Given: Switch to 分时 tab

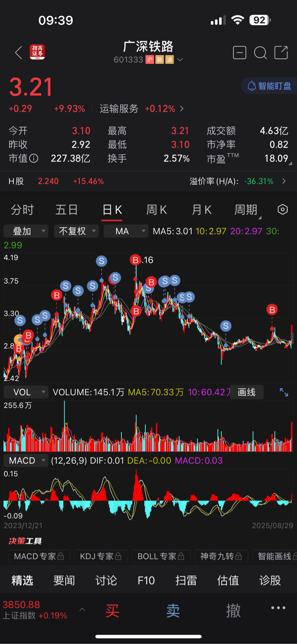Looking at the screenshot, I should (x=22, y=210).
